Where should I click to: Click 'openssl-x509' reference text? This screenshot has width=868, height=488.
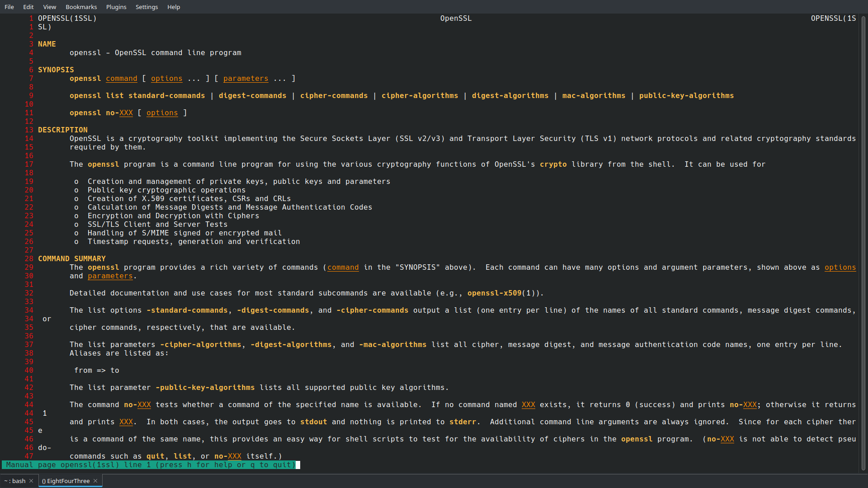click(x=495, y=293)
